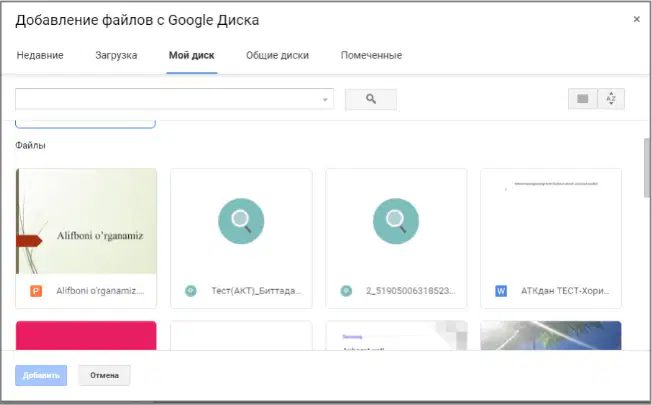Open search field dropdown arrow

click(x=325, y=99)
